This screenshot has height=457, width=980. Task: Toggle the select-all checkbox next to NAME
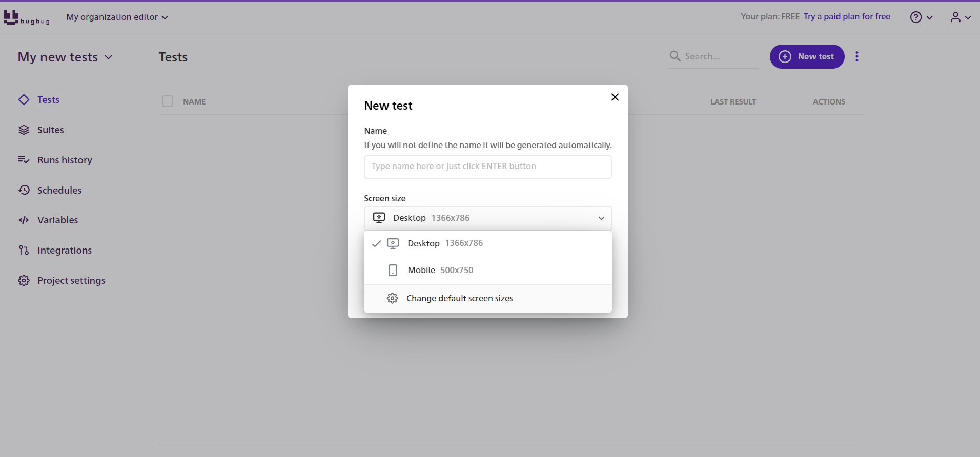pos(168,101)
